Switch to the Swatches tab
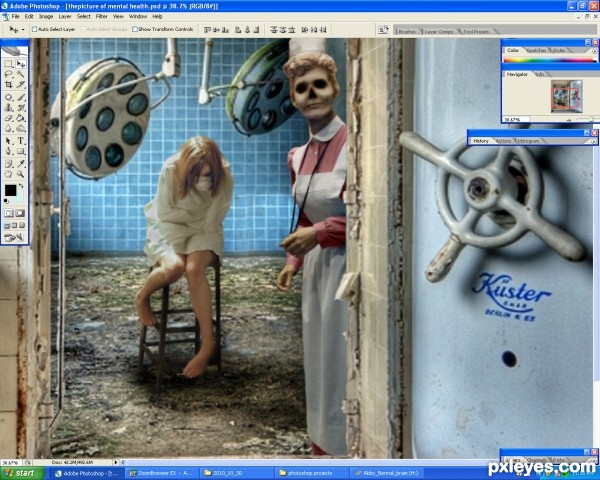This screenshot has height=480, width=600. pyautogui.click(x=537, y=51)
